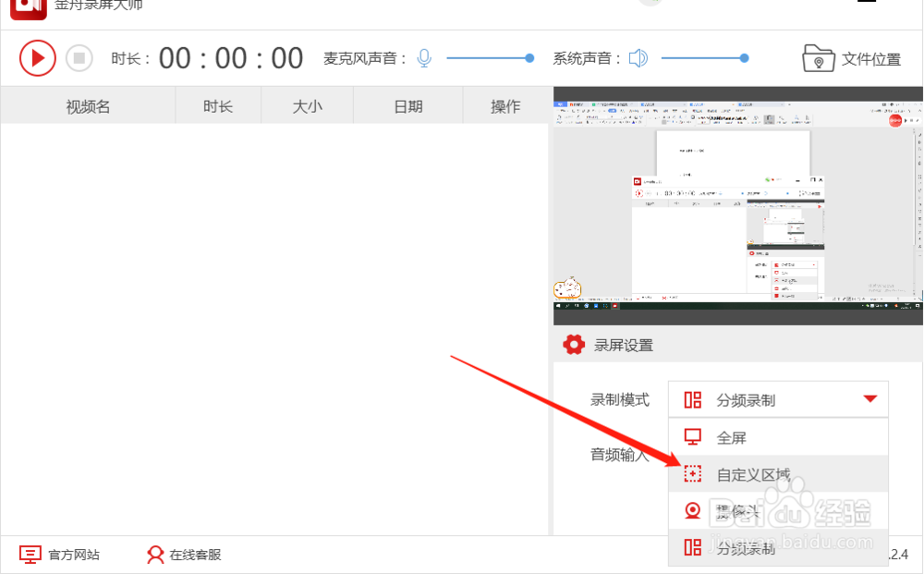The width and height of the screenshot is (924, 574).
Task: Click the app logo icon
Action: pos(29,8)
